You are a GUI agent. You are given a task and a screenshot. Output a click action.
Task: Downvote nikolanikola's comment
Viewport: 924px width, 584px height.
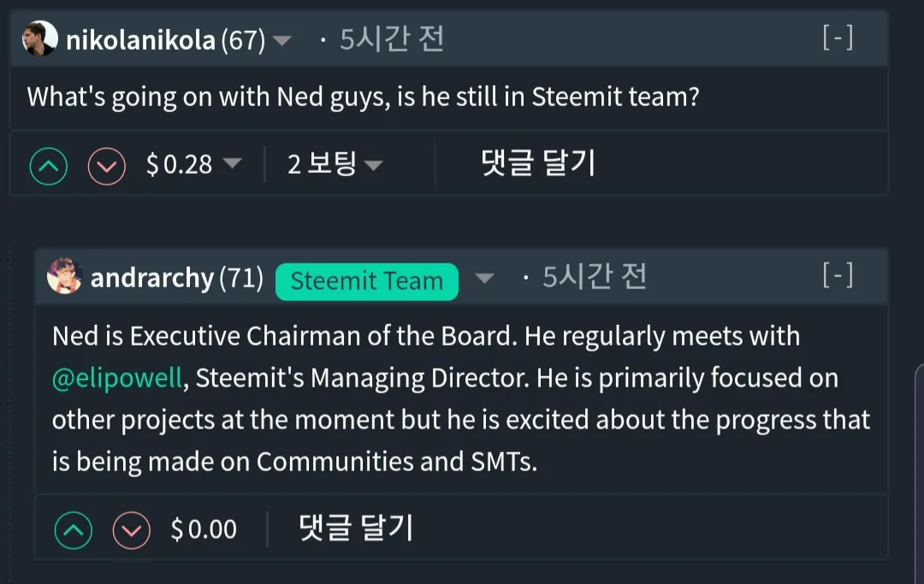[107, 166]
